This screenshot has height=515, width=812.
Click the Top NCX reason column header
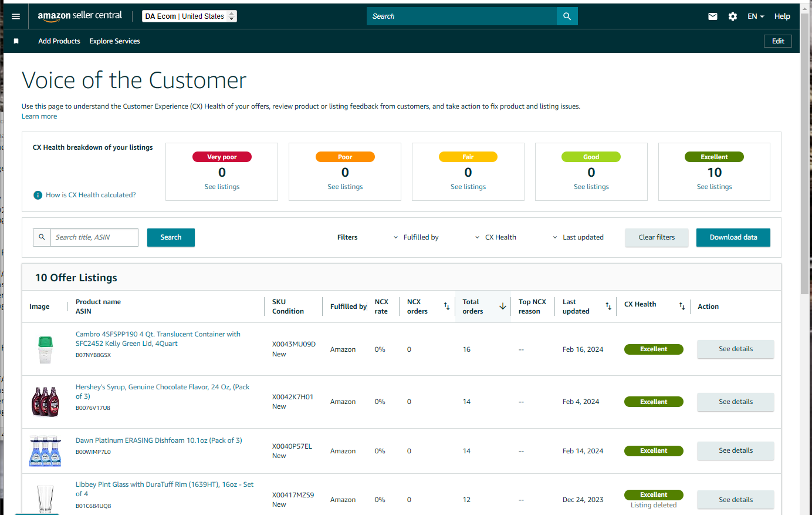click(532, 307)
